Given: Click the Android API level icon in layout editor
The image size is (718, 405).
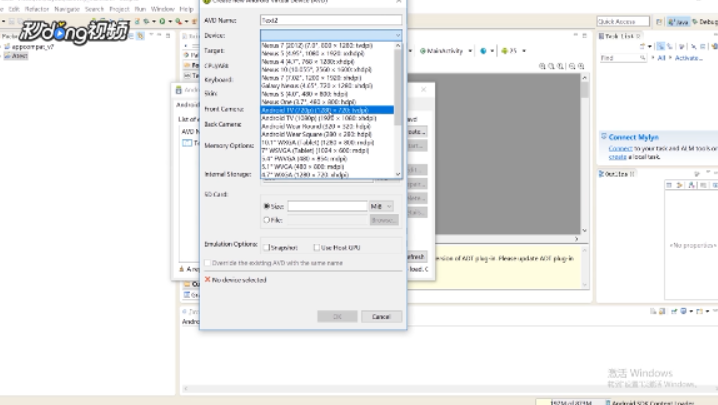Looking at the screenshot, I should pos(505,51).
